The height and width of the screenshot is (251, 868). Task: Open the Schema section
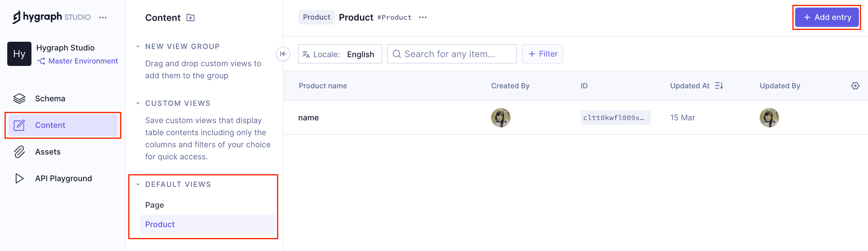pyautogui.click(x=50, y=98)
